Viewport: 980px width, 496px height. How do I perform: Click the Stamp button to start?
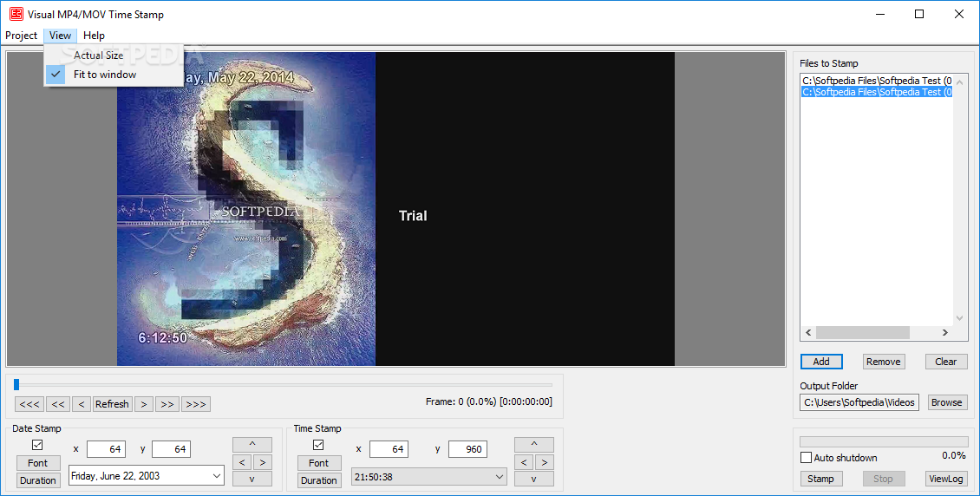point(820,479)
